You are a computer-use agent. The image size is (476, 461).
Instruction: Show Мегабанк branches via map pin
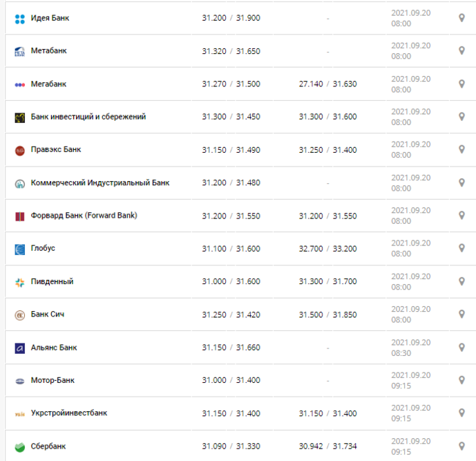click(x=461, y=84)
